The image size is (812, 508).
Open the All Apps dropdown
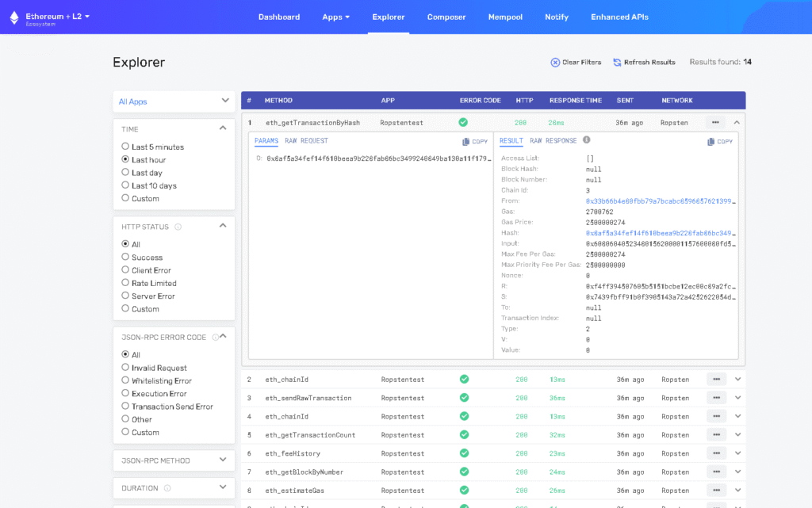tap(174, 101)
